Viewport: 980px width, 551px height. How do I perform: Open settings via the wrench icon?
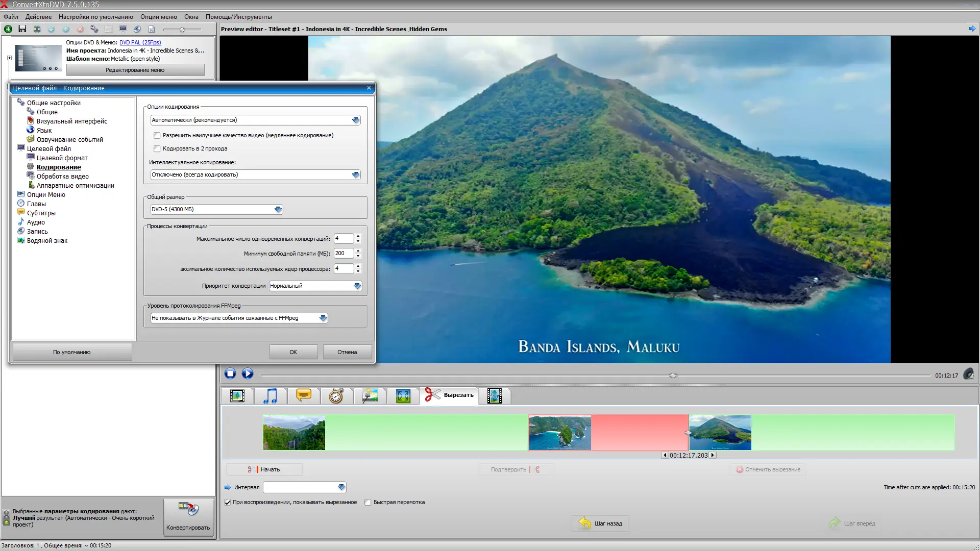click(94, 29)
